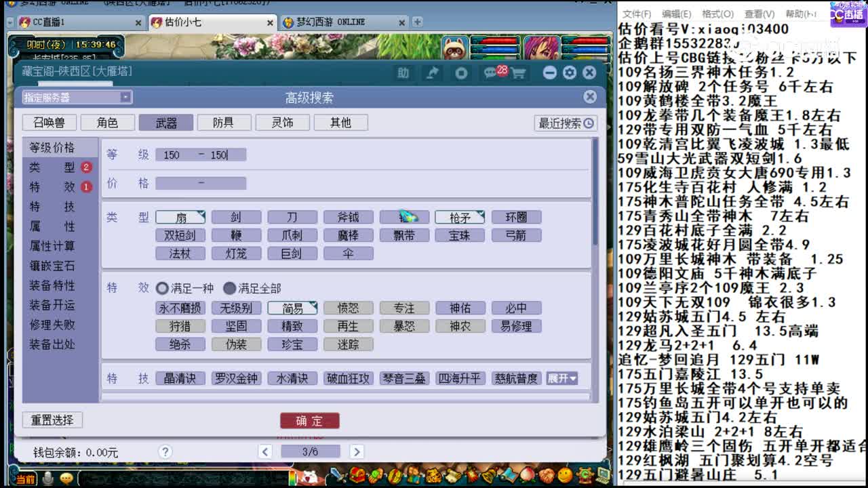
Task: Toggle the 简易 special effect
Action: click(x=292, y=308)
